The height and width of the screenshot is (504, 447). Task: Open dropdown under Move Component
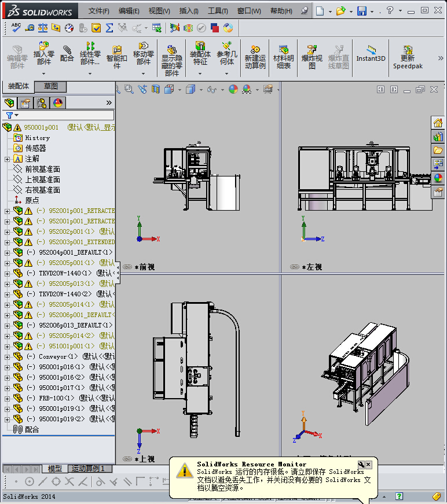pos(144,73)
